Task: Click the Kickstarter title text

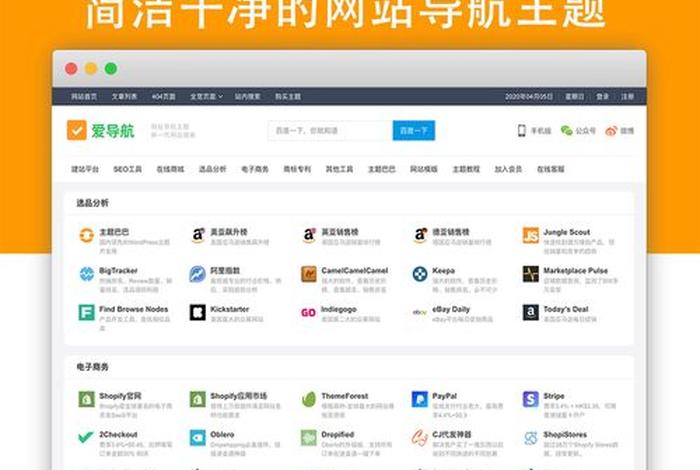Action: [x=229, y=309]
